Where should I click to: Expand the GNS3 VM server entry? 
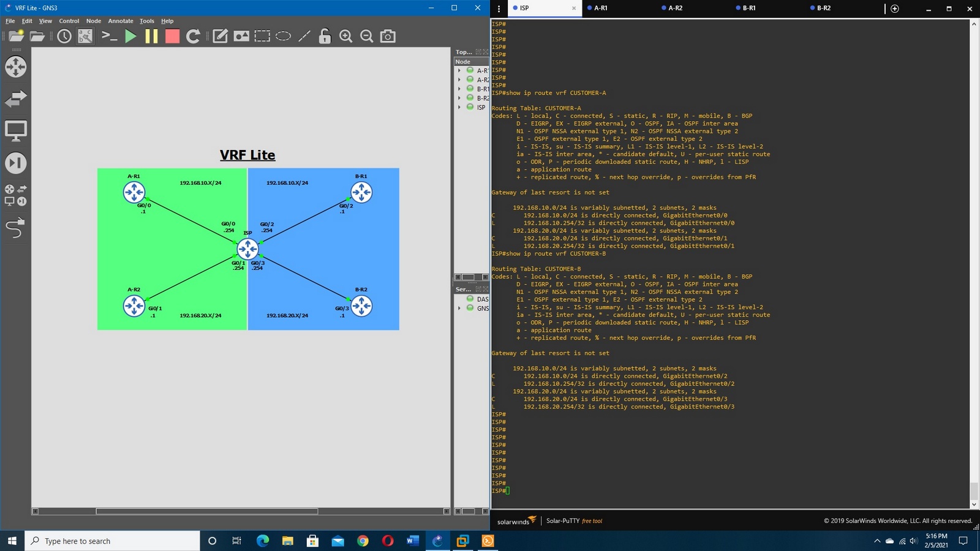coord(459,308)
